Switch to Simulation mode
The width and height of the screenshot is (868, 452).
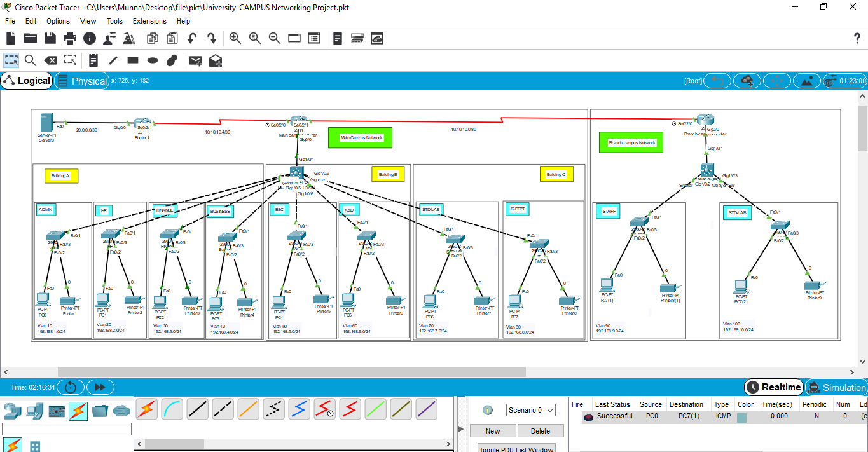pos(836,387)
